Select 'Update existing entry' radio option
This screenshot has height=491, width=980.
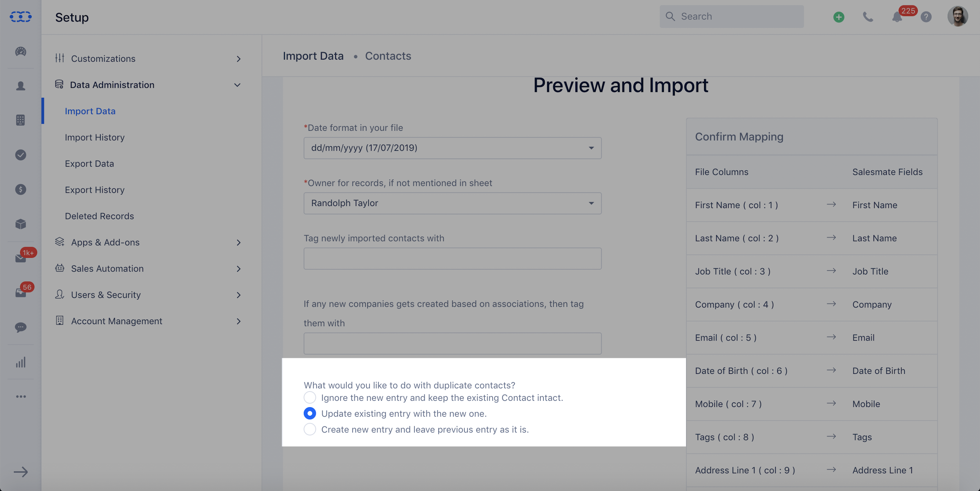click(310, 413)
